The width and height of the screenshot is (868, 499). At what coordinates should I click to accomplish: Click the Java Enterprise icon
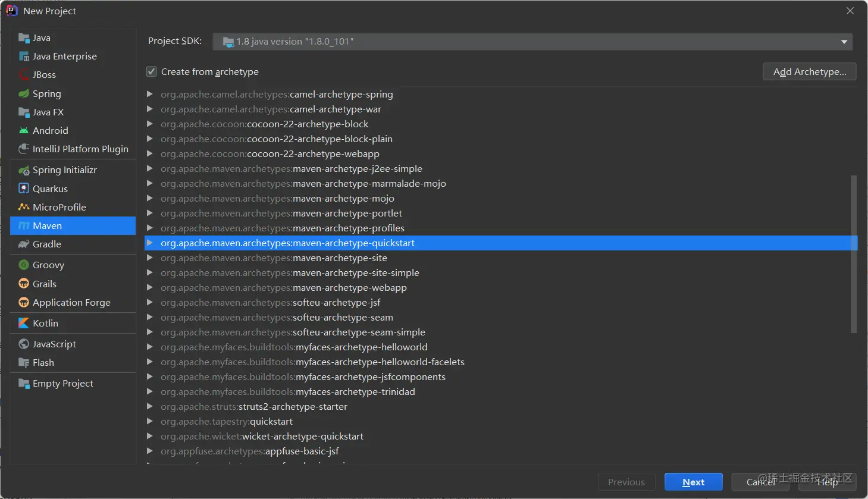pyautogui.click(x=24, y=57)
